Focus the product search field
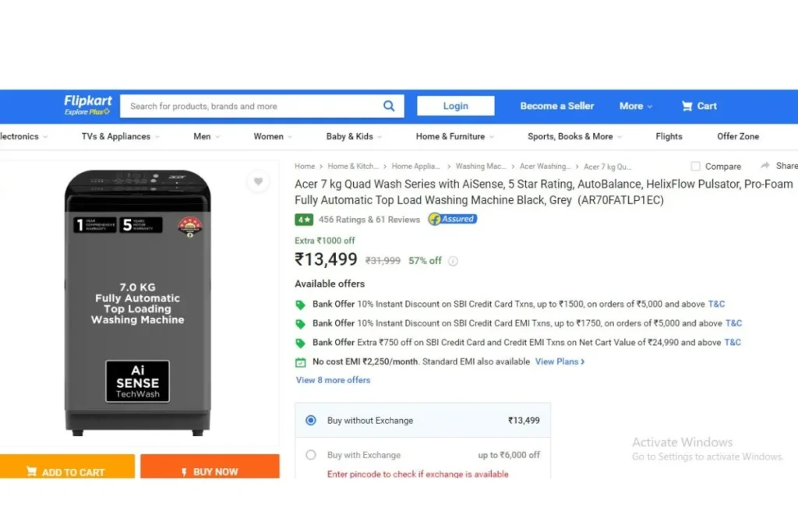 252,106
